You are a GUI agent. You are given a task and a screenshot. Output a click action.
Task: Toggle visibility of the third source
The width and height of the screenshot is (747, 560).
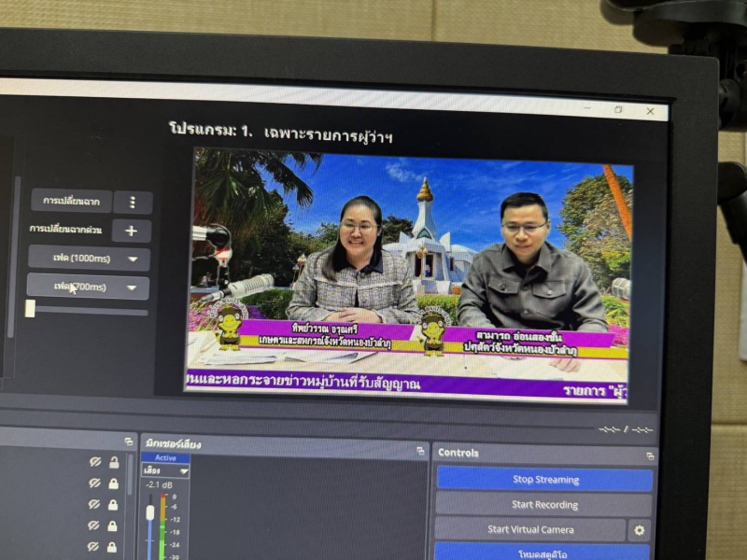(94, 505)
